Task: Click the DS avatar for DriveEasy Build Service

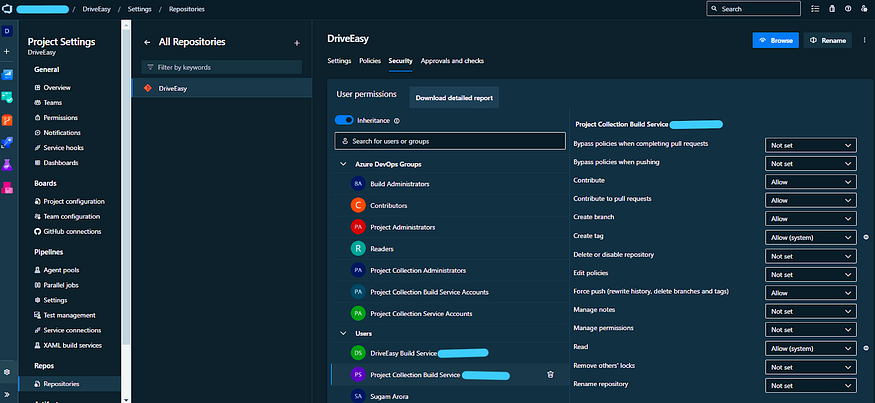Action: click(358, 353)
